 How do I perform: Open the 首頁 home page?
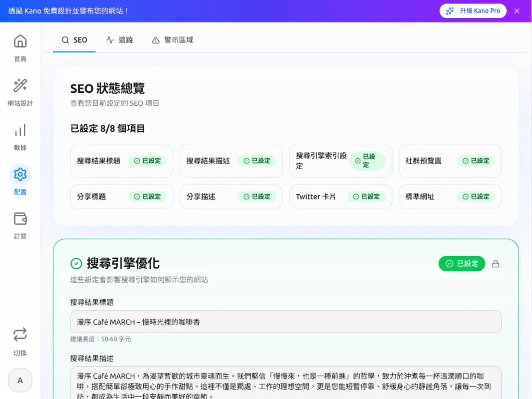[x=20, y=48]
